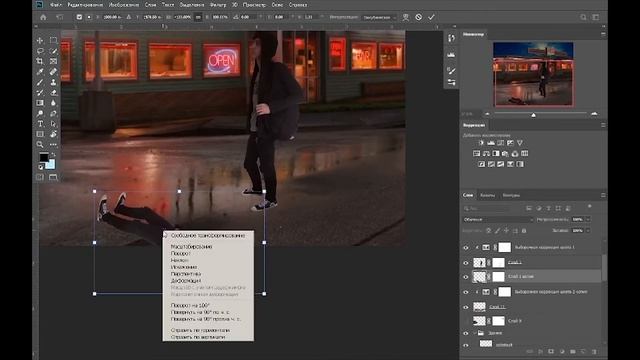640x360 pixels.
Task: Open the Adjustments panel menu
Action: pos(603,125)
